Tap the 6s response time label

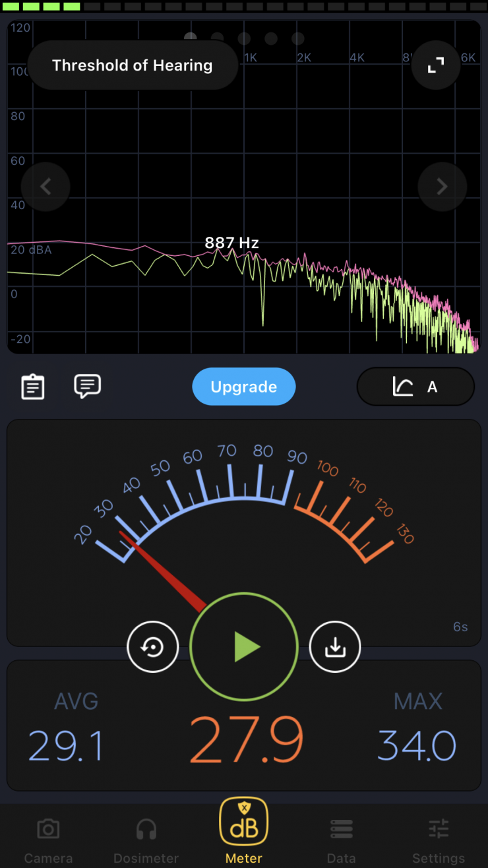click(x=460, y=627)
